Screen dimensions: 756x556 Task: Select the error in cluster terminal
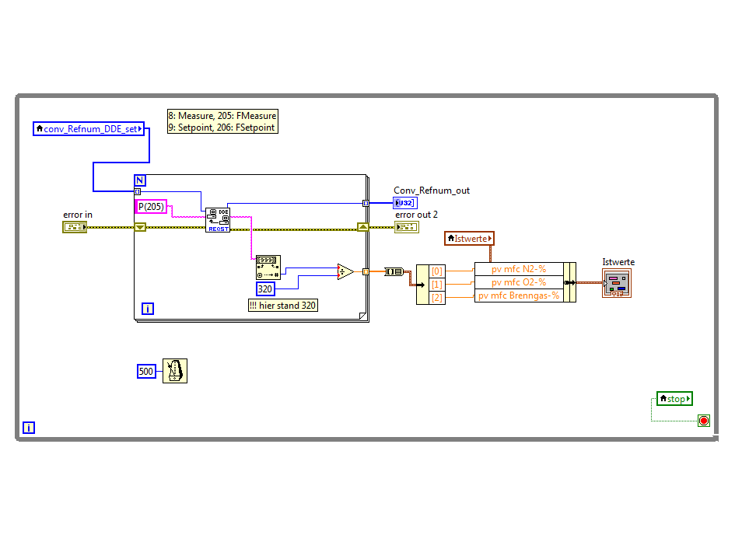pyautogui.click(x=74, y=227)
